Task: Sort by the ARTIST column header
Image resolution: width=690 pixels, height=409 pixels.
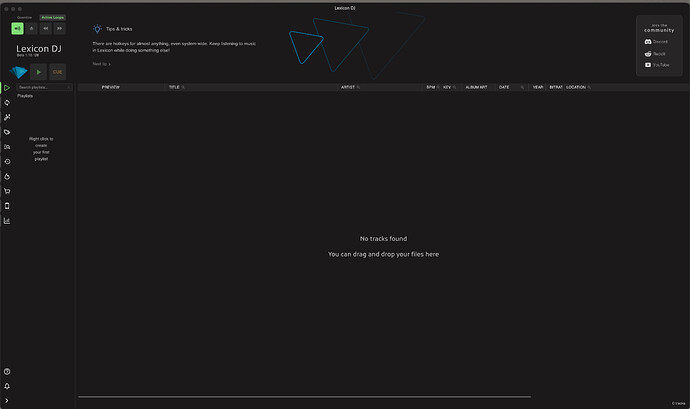Action: point(348,87)
